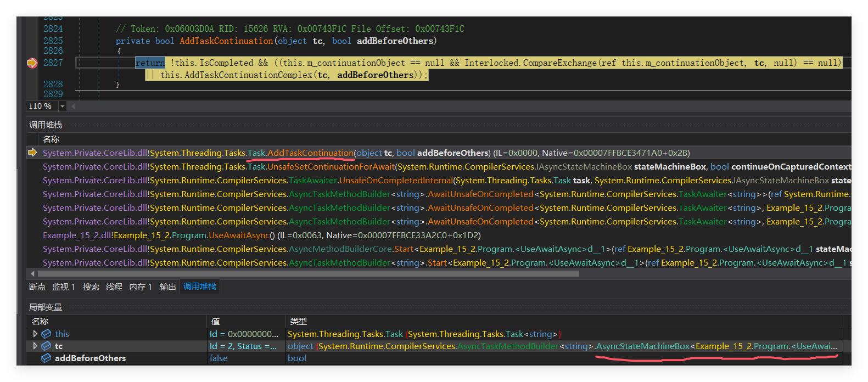
Task: Click the editor scroll-left arrow beside zoom
Action: [74, 106]
